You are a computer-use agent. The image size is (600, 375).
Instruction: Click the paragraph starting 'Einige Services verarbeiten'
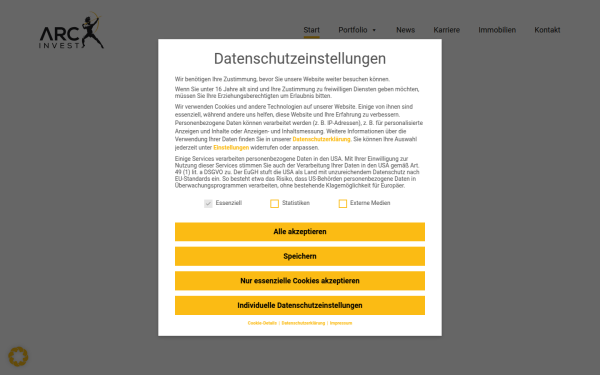click(x=297, y=172)
